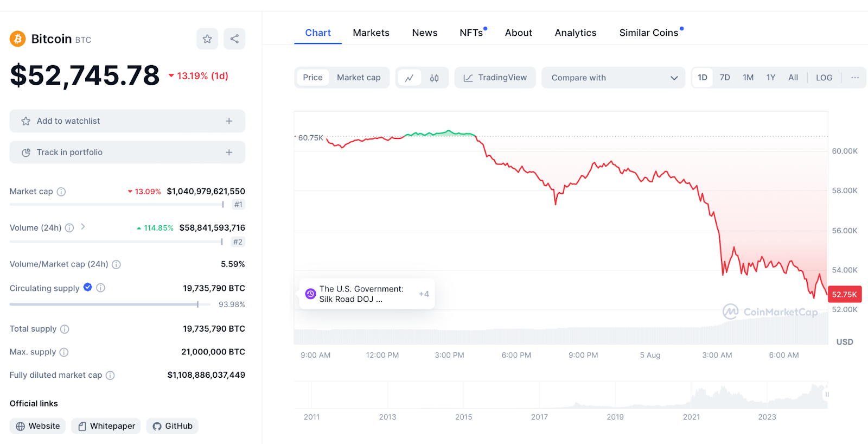Switch to candlestick chart view
868x444 pixels.
pyautogui.click(x=435, y=78)
